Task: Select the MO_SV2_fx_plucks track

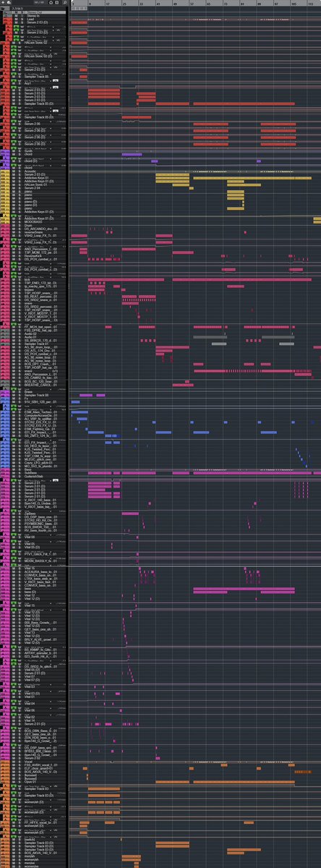Action: click(40, 467)
